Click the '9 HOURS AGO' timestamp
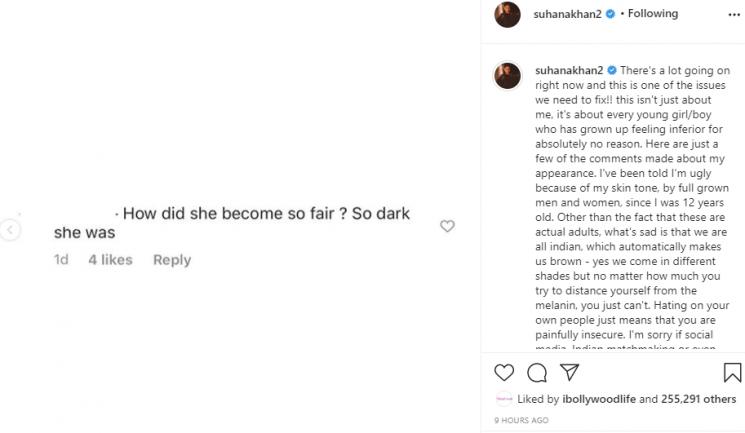The image size is (745, 433). [x=520, y=420]
